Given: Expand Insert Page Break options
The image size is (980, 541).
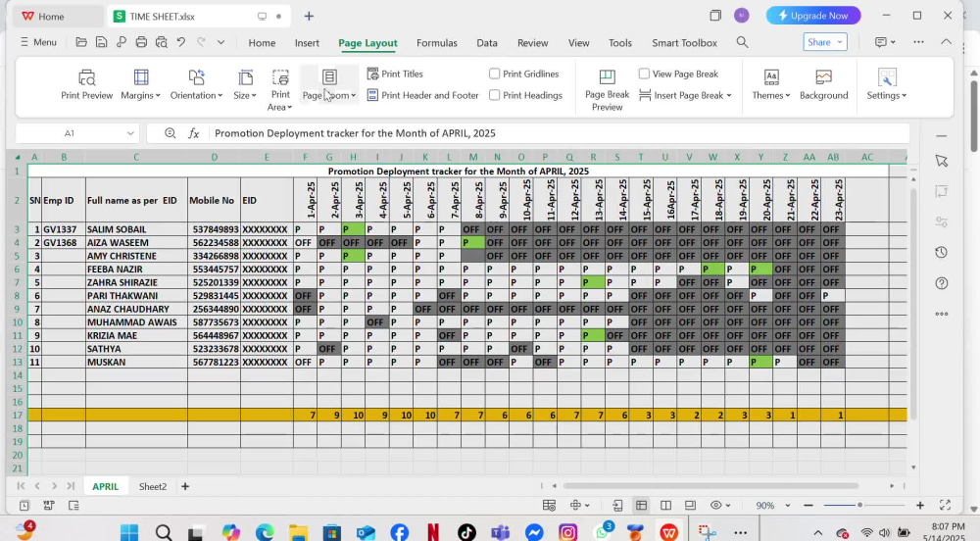Looking at the screenshot, I should click(729, 96).
